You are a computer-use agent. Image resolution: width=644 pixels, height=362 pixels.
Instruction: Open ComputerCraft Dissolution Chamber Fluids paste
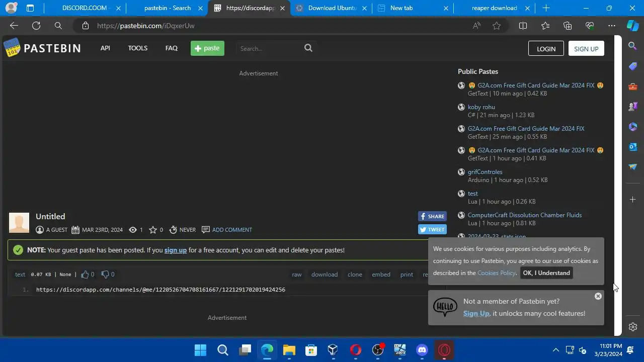(525, 215)
